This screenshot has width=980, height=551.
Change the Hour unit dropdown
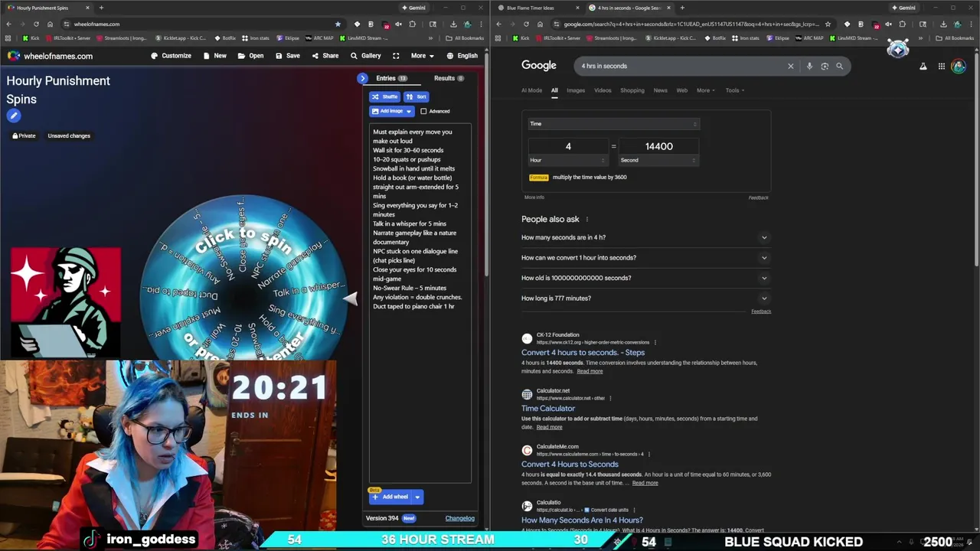click(x=568, y=160)
